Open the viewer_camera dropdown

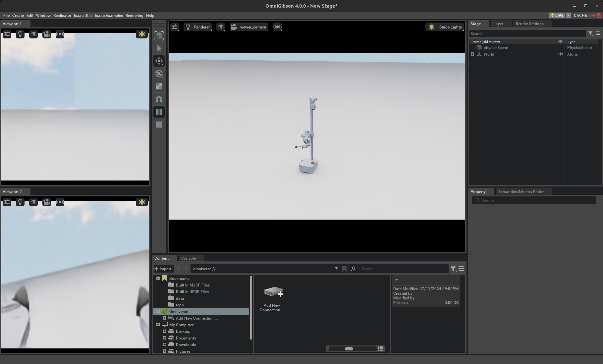(249, 27)
